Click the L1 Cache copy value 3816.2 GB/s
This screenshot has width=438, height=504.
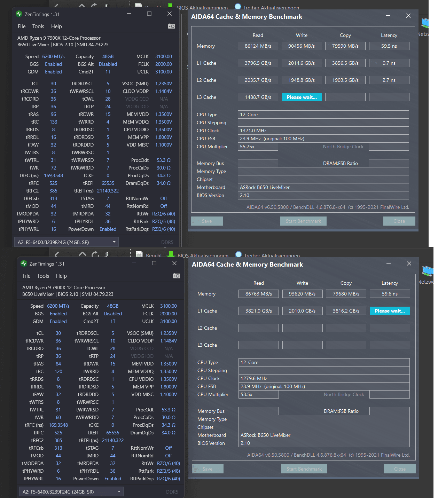point(346,311)
